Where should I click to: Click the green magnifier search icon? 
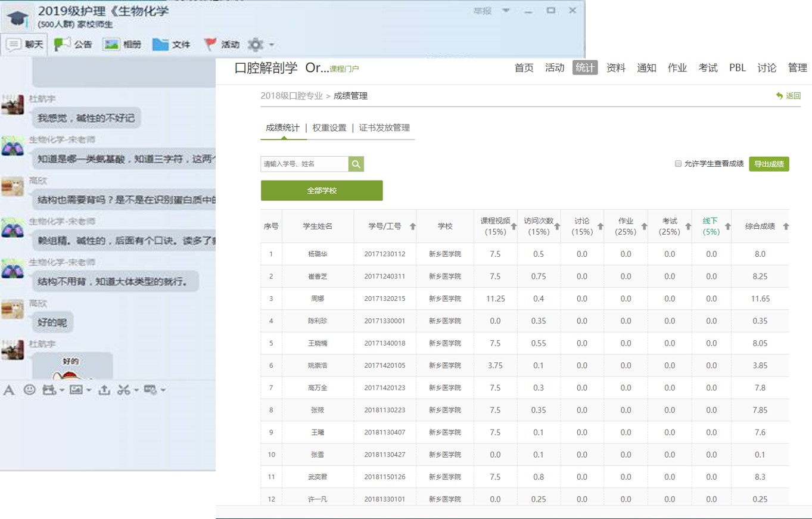[356, 164]
